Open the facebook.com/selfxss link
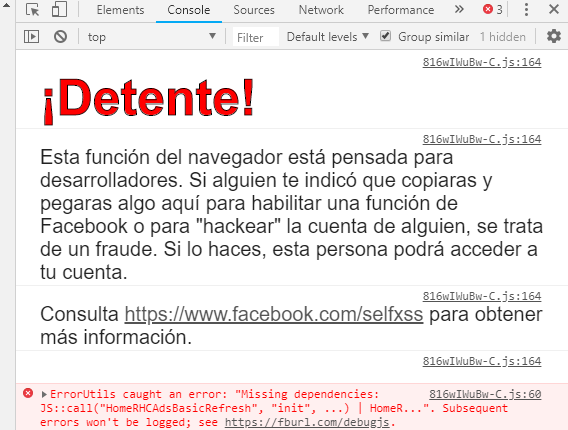 click(x=274, y=314)
